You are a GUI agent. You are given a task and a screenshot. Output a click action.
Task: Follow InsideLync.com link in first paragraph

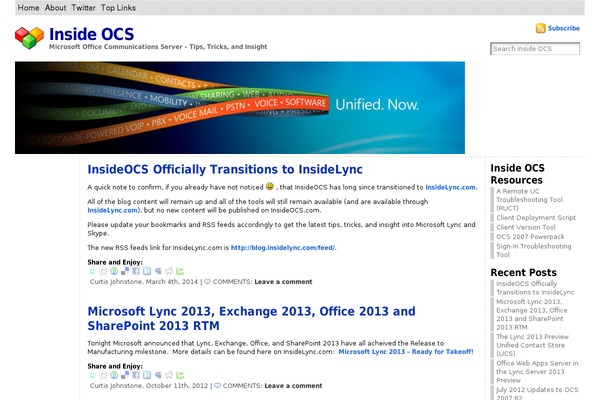451,187
